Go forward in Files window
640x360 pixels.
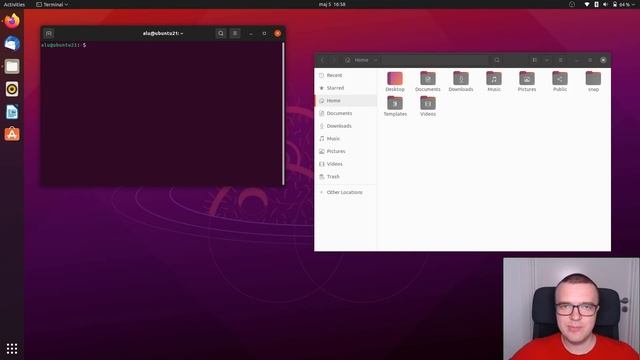pyautogui.click(x=333, y=60)
